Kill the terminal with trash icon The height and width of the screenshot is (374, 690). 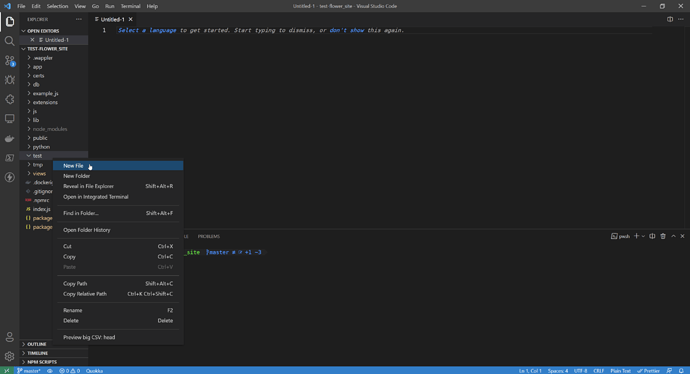(x=663, y=236)
